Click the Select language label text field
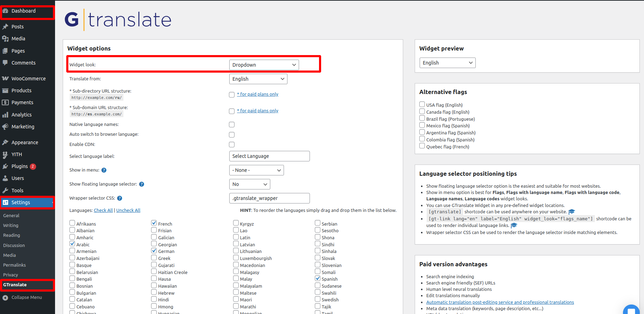Image resolution: width=644 pixels, height=314 pixels. (x=269, y=156)
